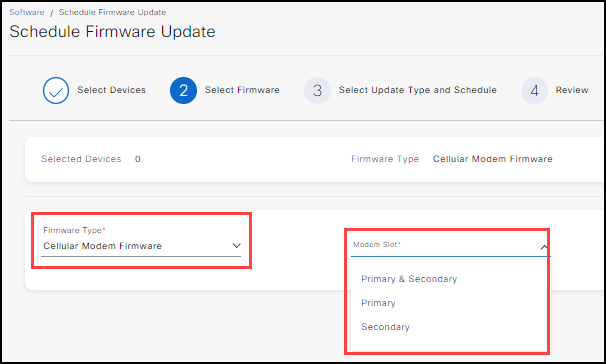The height and width of the screenshot is (364, 606).
Task: Switch to the Select Devices step label
Action: point(111,90)
